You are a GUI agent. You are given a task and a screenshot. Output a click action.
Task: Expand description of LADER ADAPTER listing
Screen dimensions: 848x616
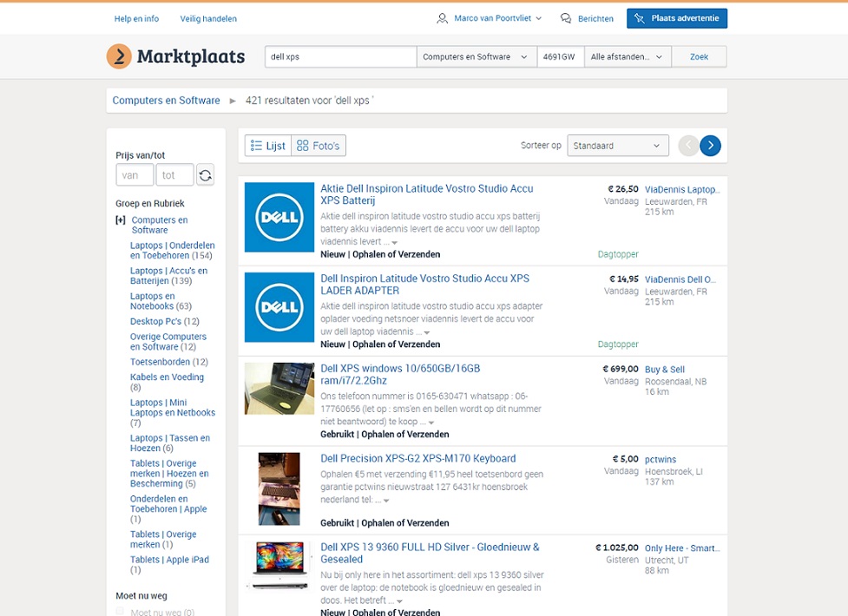click(x=427, y=332)
